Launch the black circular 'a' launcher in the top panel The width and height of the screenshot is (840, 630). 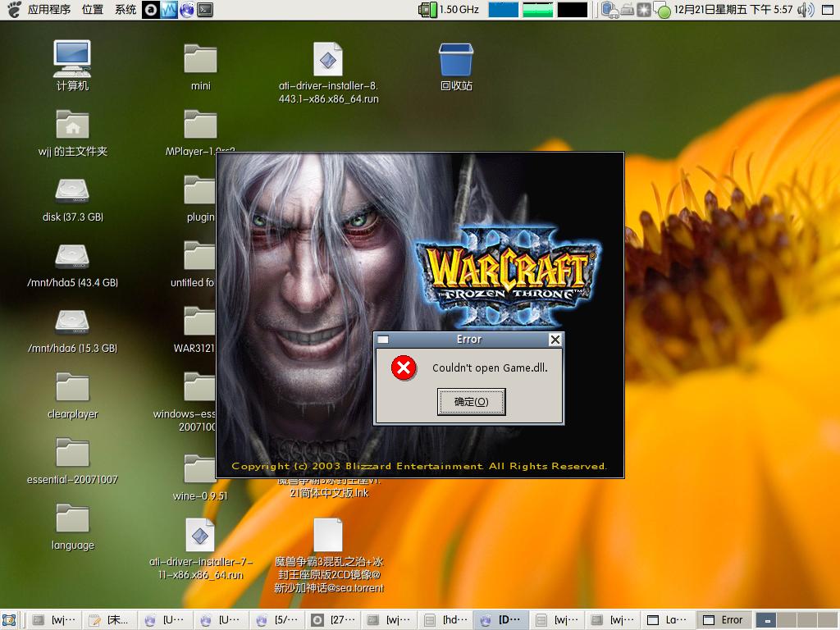(x=151, y=10)
